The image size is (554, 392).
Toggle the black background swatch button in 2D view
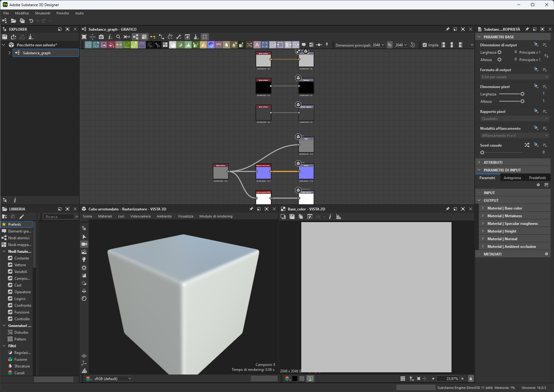[x=295, y=379]
